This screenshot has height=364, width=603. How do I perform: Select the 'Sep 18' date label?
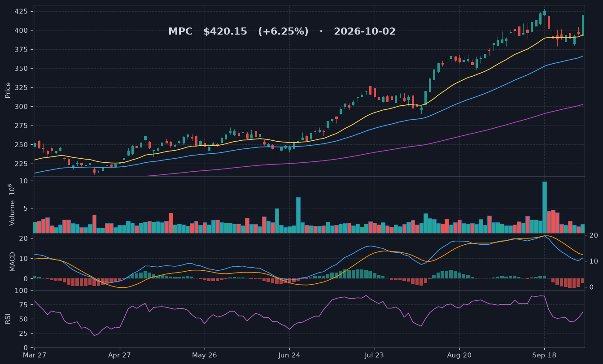click(x=544, y=355)
